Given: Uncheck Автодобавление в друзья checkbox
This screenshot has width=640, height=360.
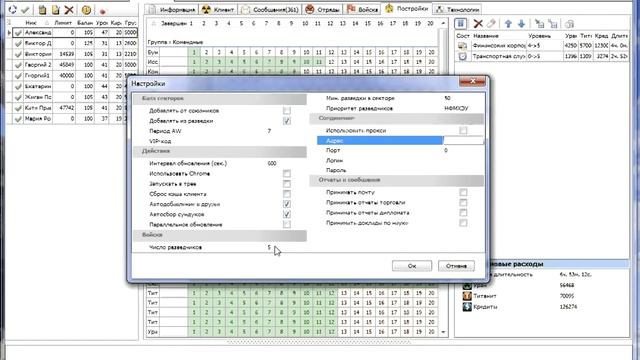Looking at the screenshot, I should (287, 204).
